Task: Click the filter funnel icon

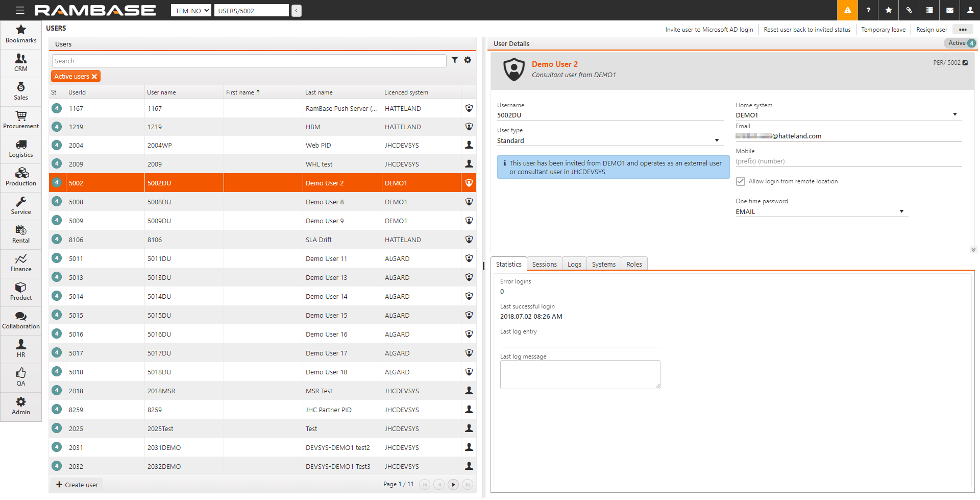Action: (x=454, y=60)
